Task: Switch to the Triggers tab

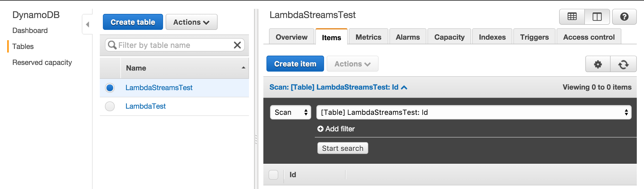Action: click(x=534, y=37)
